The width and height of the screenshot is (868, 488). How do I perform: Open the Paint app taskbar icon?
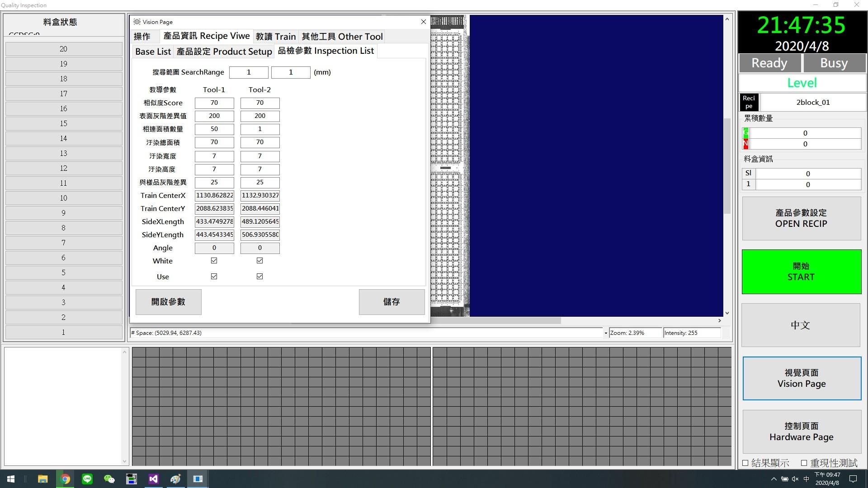175,479
